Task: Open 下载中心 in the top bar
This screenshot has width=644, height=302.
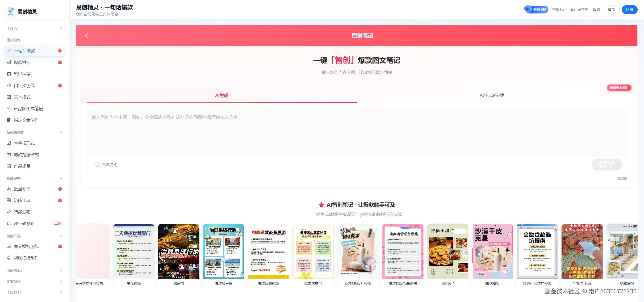Action: [559, 9]
